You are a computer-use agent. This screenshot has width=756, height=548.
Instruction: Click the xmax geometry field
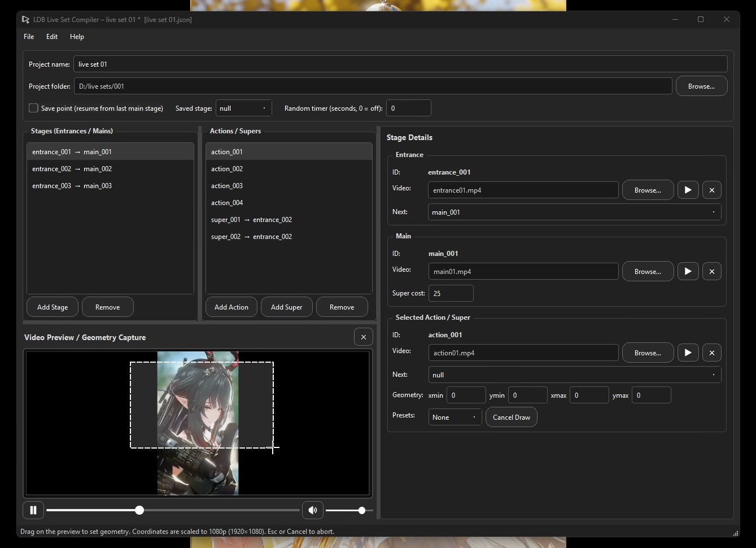589,395
